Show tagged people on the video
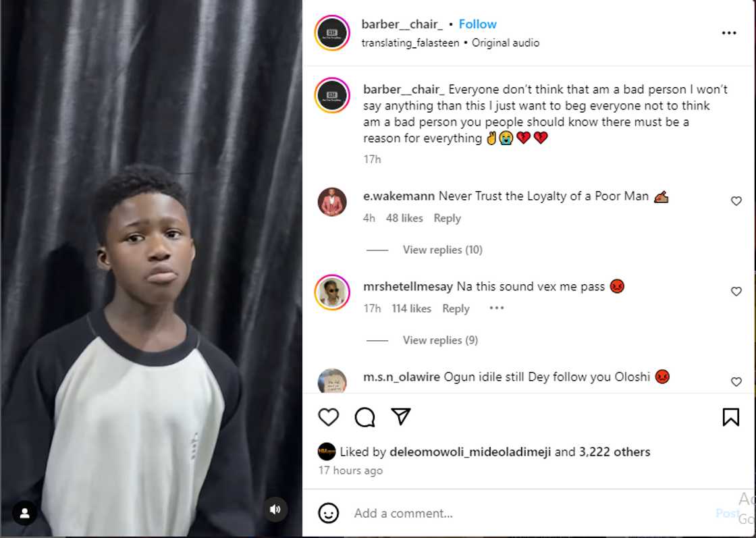 point(24,513)
